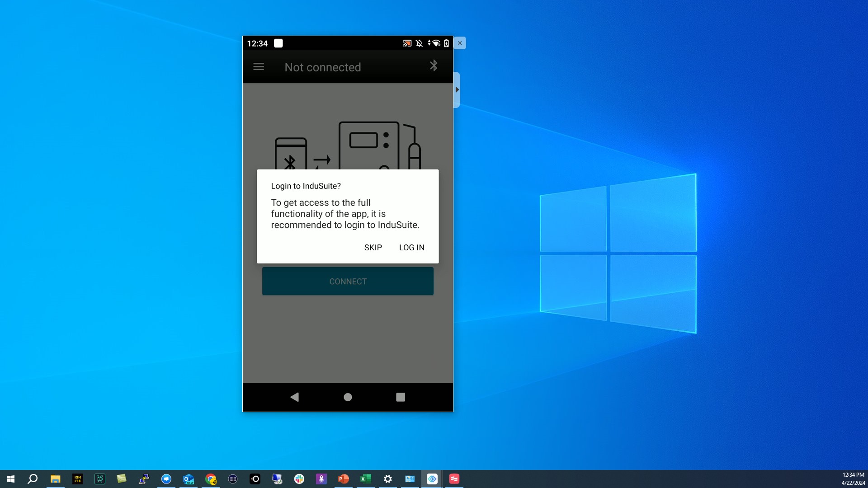Open the Windows Start menu
Screen dimensions: 868x488
click(11, 479)
